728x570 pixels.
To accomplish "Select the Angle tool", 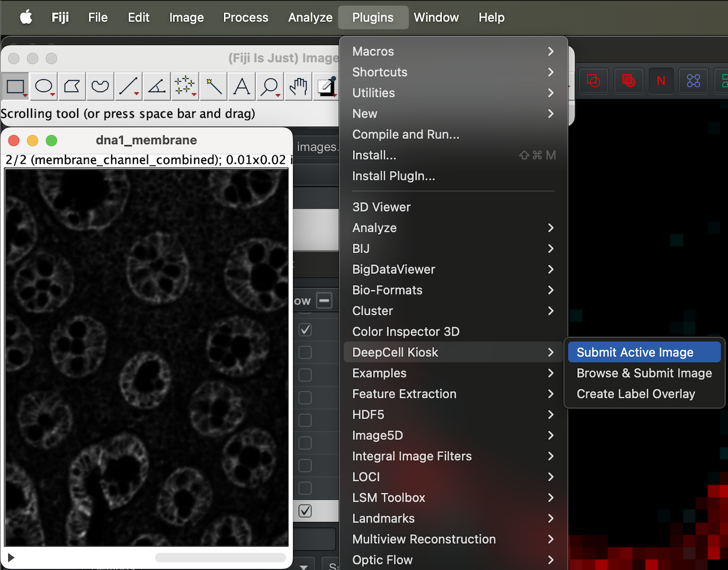I will click(157, 86).
